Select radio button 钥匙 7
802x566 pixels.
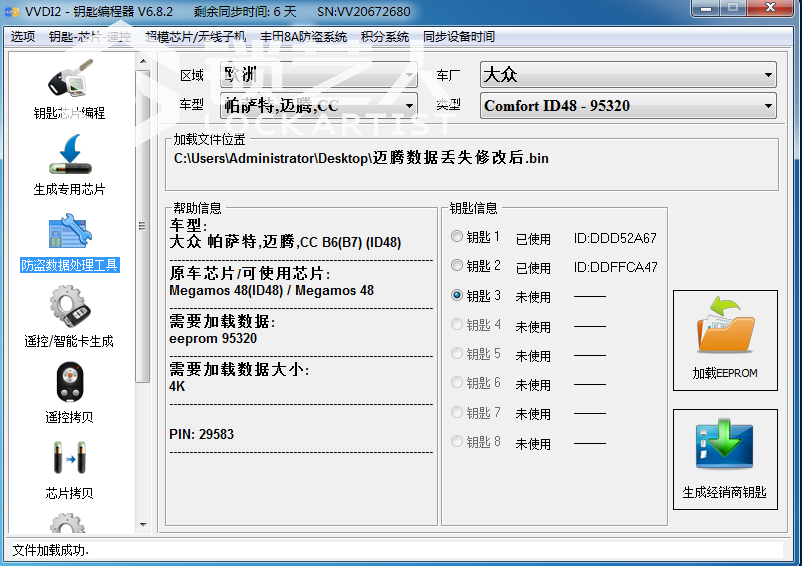coord(457,412)
